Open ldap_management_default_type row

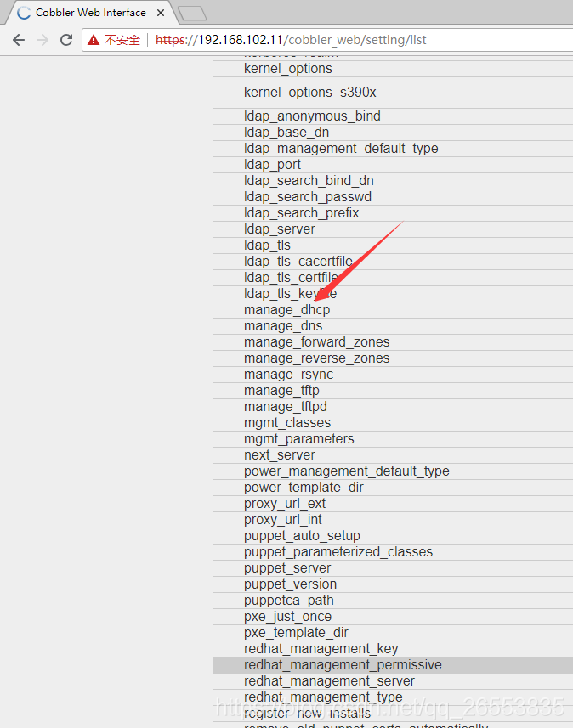pyautogui.click(x=393, y=149)
